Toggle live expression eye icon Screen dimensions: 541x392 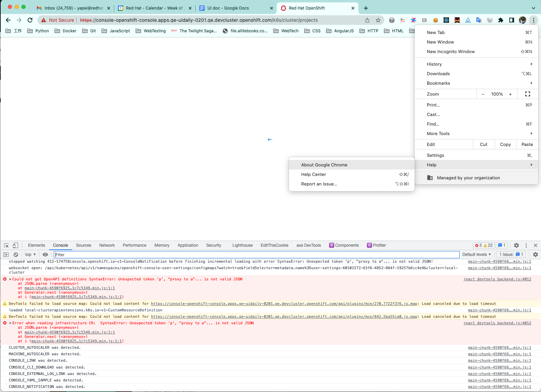coord(45,255)
